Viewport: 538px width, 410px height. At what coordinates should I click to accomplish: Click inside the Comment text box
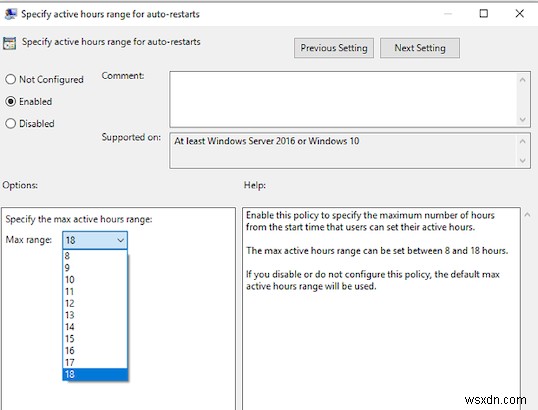pyautogui.click(x=343, y=99)
